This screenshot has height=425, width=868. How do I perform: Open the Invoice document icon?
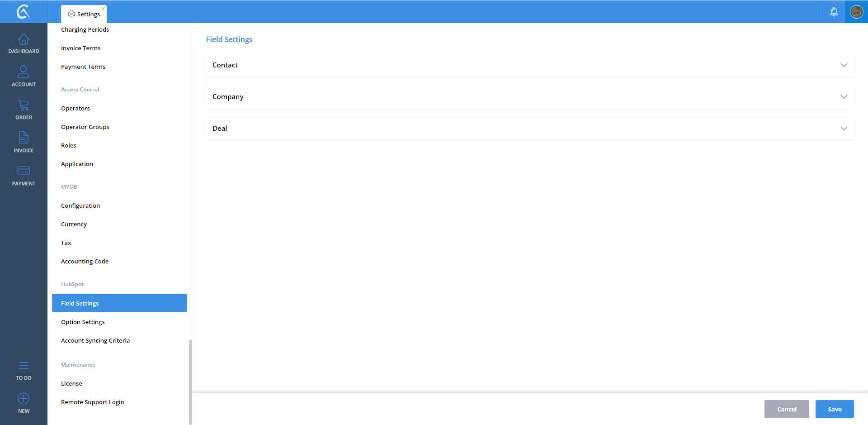(x=24, y=138)
